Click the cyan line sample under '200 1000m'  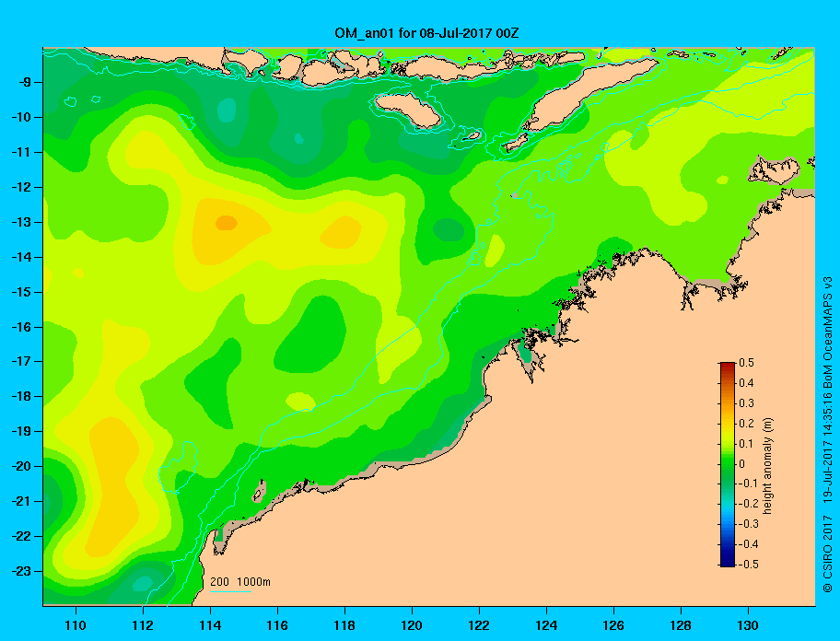pos(230,591)
